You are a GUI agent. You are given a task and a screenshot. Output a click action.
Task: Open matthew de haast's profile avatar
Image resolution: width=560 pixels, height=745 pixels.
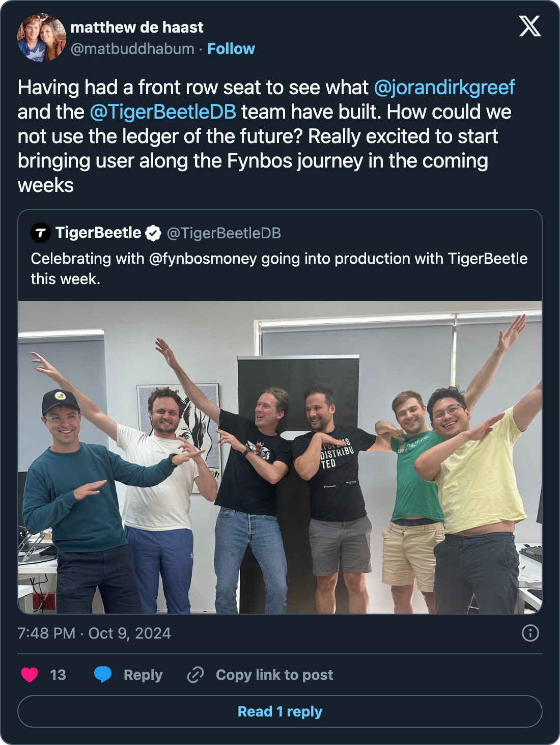click(x=42, y=38)
